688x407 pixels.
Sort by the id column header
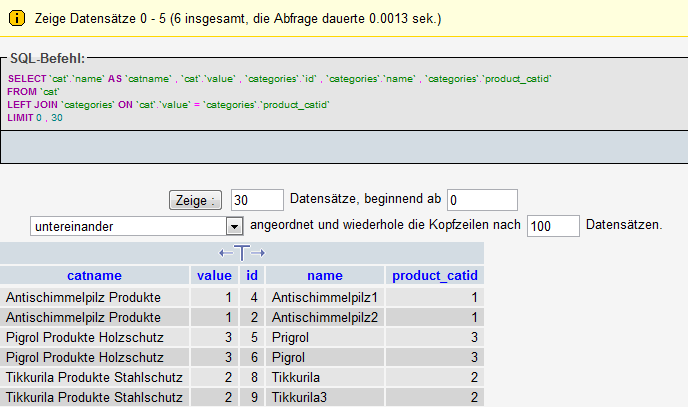click(252, 275)
